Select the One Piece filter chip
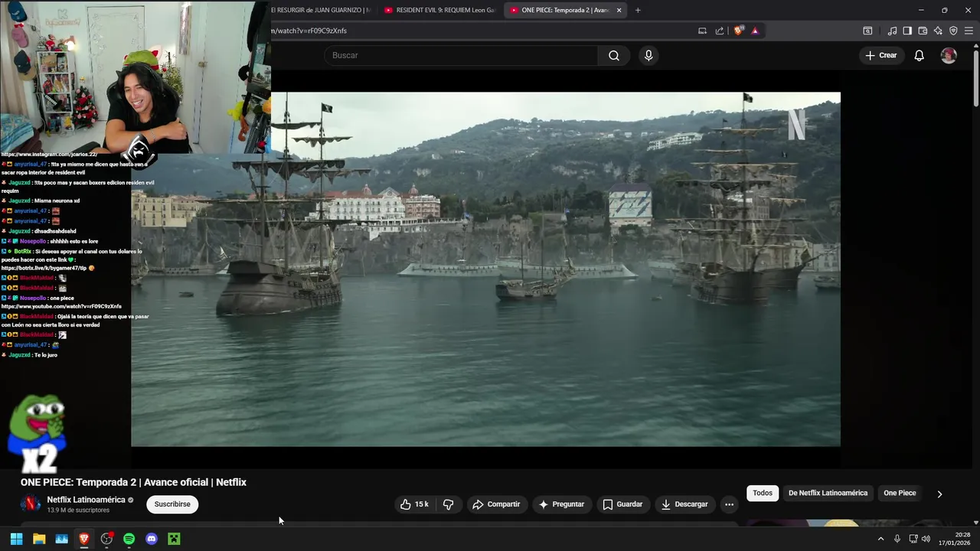Image resolution: width=980 pixels, height=551 pixels. [900, 493]
